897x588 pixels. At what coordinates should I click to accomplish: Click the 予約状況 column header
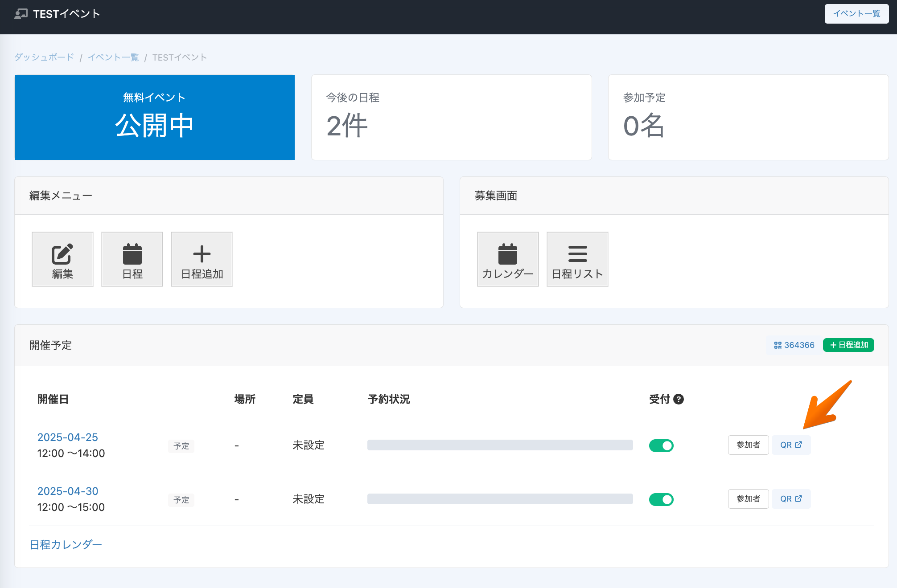389,399
